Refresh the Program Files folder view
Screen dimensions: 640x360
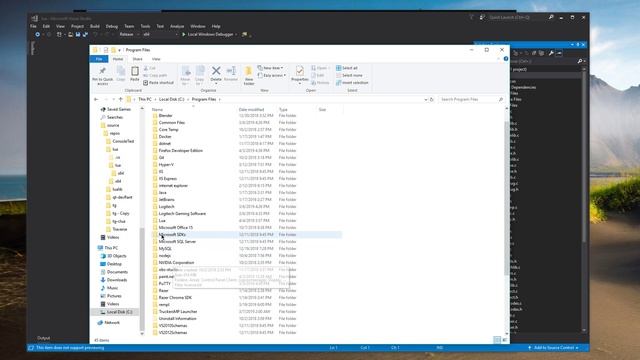click(x=431, y=99)
